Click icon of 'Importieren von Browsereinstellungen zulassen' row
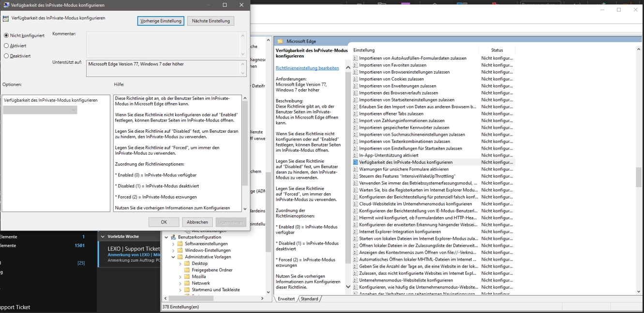 [x=356, y=72]
